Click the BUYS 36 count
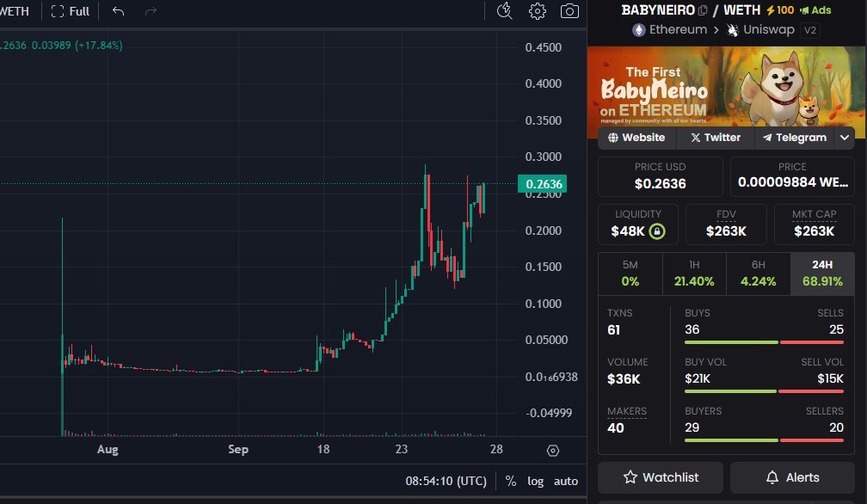Screen dimensions: 867x504 (692, 330)
